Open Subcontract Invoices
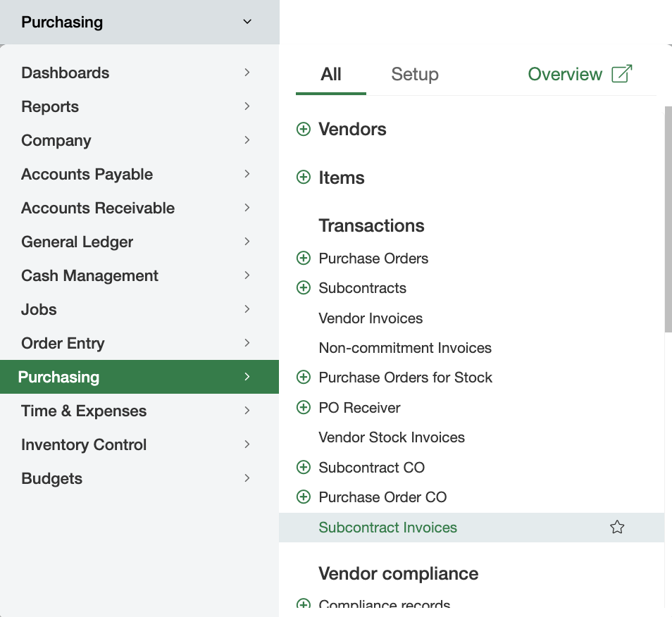 tap(388, 528)
